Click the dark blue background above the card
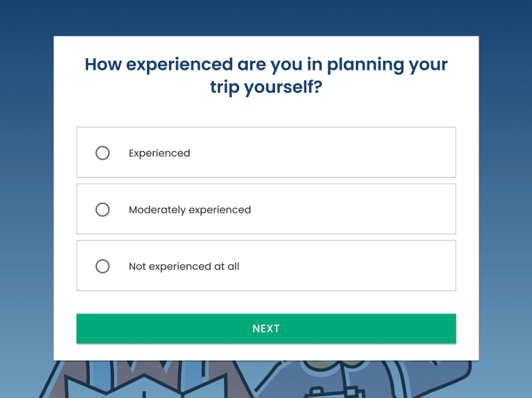Image resolution: width=532 pixels, height=398 pixels. point(266,17)
